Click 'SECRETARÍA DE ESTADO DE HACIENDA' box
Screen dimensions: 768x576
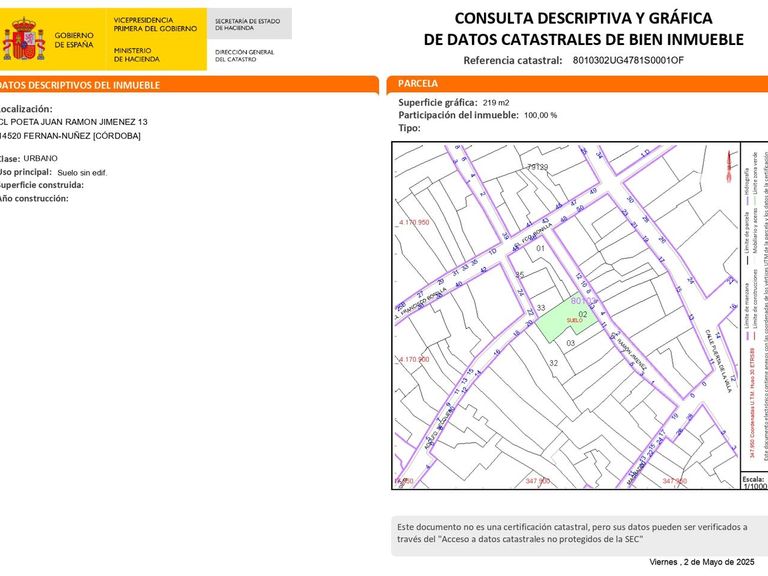coord(249,24)
